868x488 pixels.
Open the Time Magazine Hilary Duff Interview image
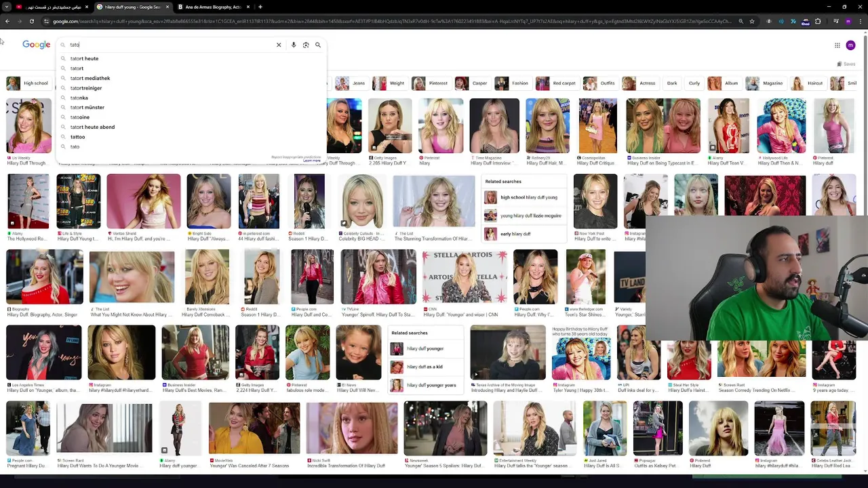coord(494,126)
